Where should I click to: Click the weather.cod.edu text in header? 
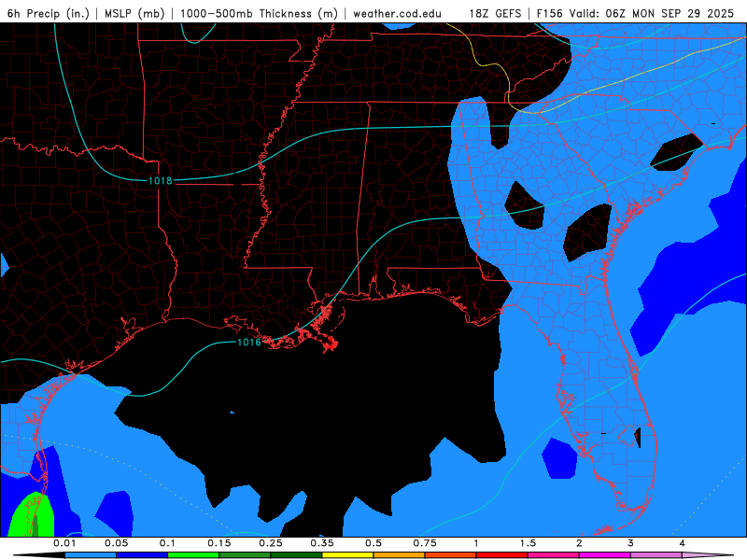[397, 13]
